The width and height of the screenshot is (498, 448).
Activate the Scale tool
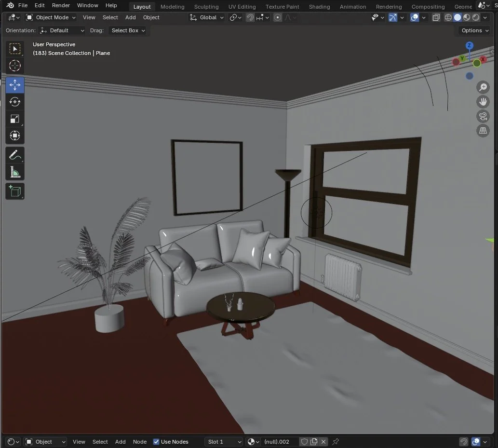15,119
